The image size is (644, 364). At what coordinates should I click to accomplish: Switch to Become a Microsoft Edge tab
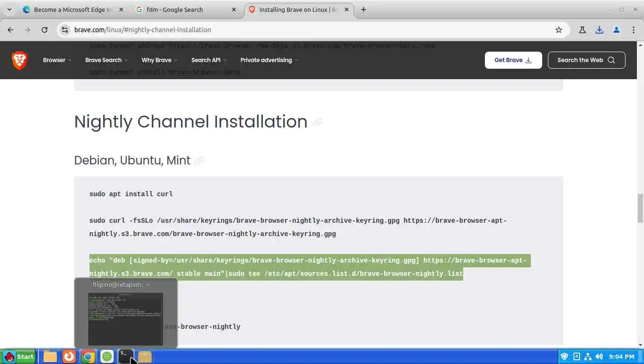(x=72, y=9)
